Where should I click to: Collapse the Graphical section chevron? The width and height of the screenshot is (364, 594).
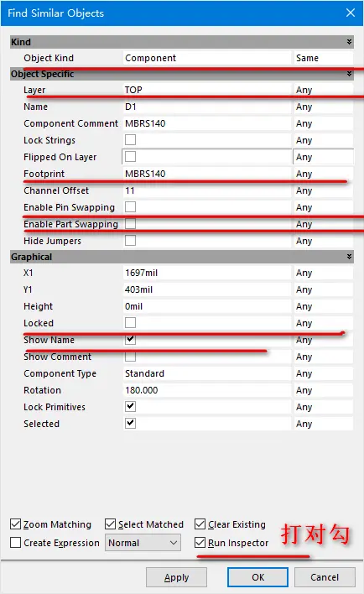coord(349,257)
